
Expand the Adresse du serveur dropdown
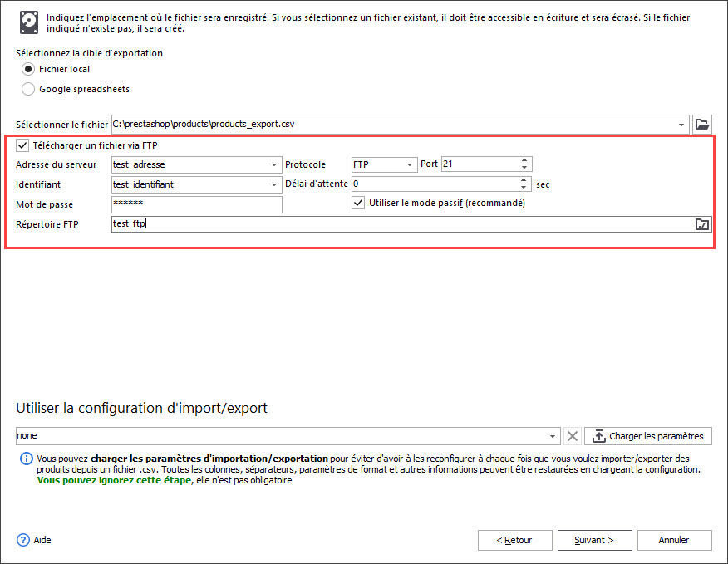coord(275,164)
